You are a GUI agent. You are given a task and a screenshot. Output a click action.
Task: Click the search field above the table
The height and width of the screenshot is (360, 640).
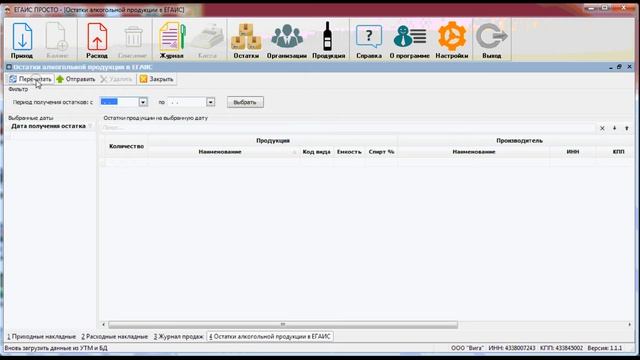click(x=348, y=128)
